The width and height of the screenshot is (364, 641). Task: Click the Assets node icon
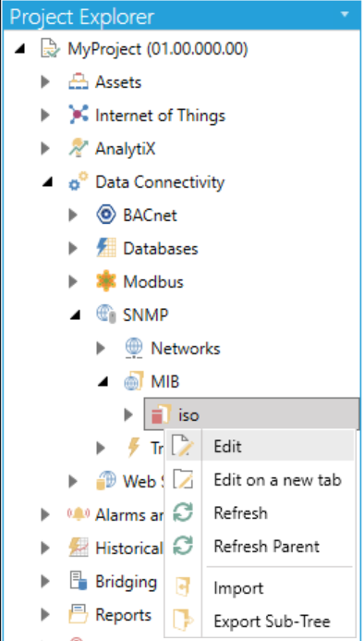[78, 82]
